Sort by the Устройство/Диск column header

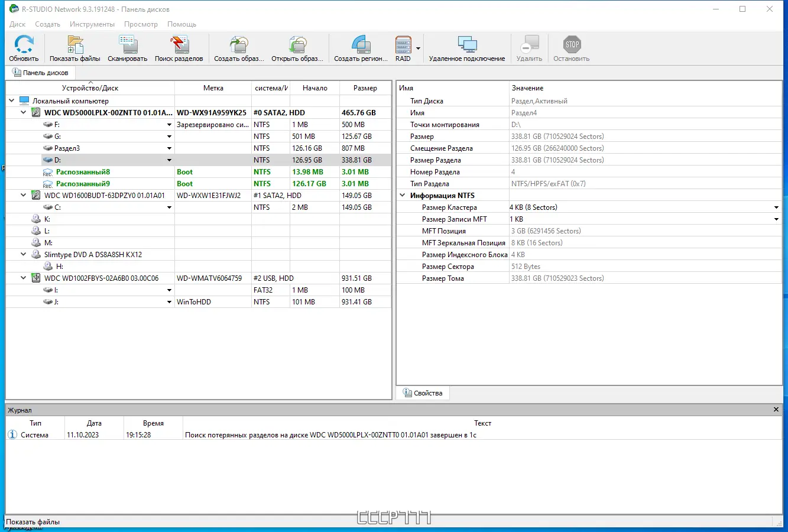pos(90,88)
